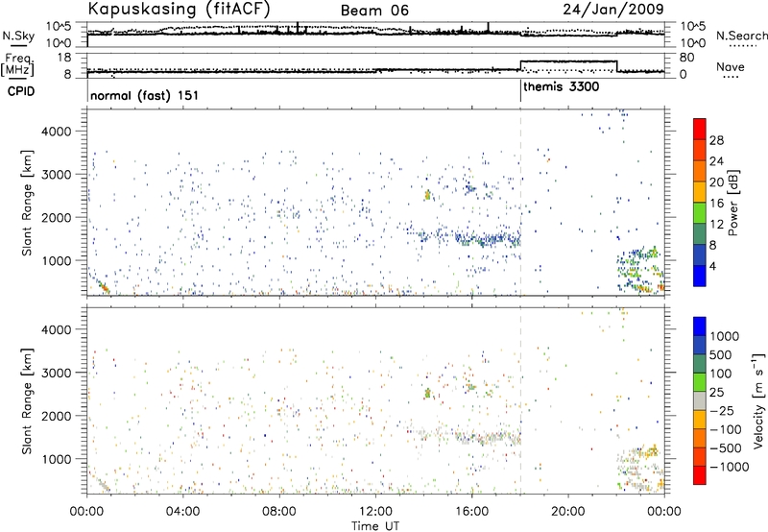Select the 12:00 time tick label

click(x=375, y=512)
